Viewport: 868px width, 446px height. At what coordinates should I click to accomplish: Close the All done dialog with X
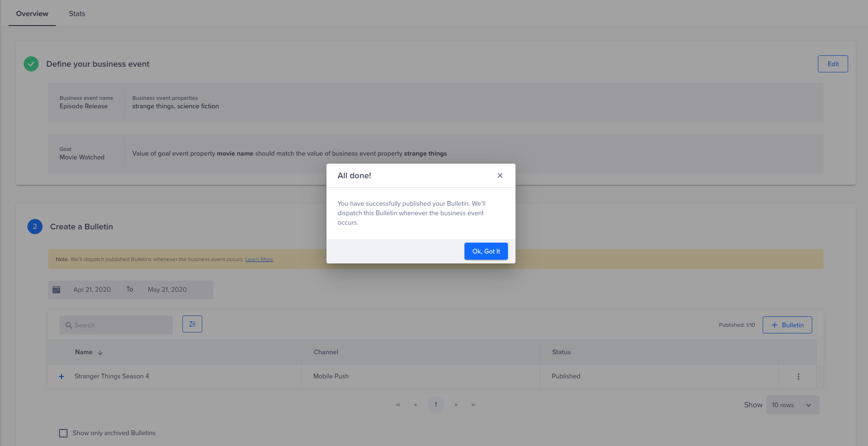500,175
